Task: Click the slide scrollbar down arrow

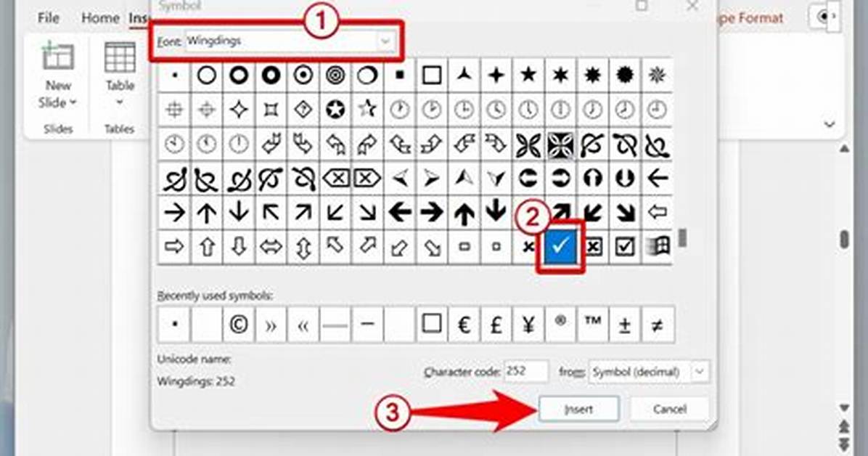Action: 843,408
